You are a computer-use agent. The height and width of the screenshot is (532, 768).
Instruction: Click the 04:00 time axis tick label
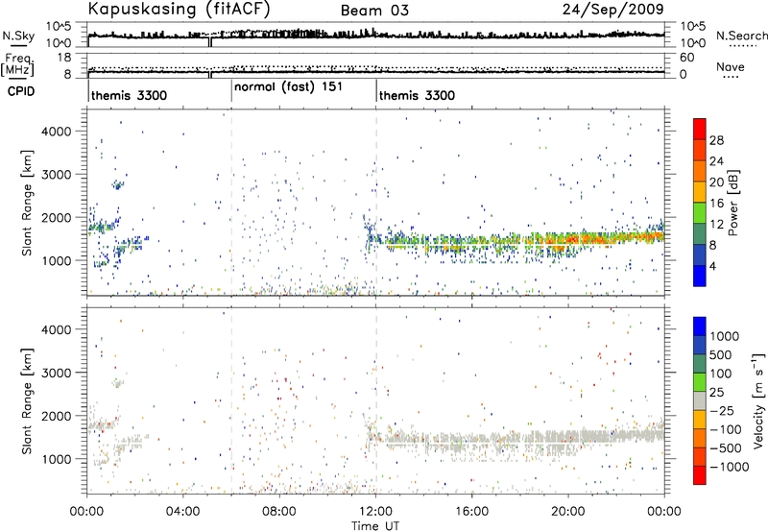(183, 512)
